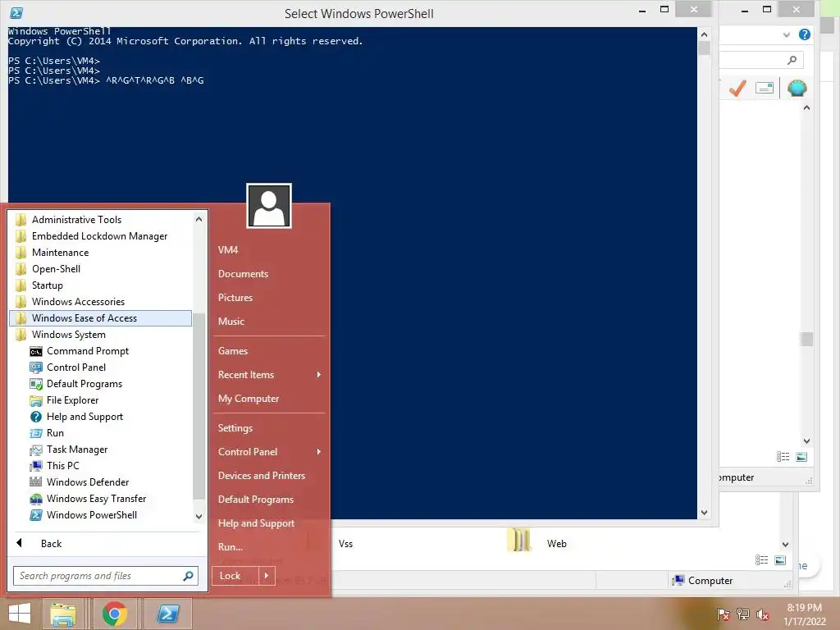Open Games from start menu
Viewport: 840px width, 630px height.
(x=232, y=351)
